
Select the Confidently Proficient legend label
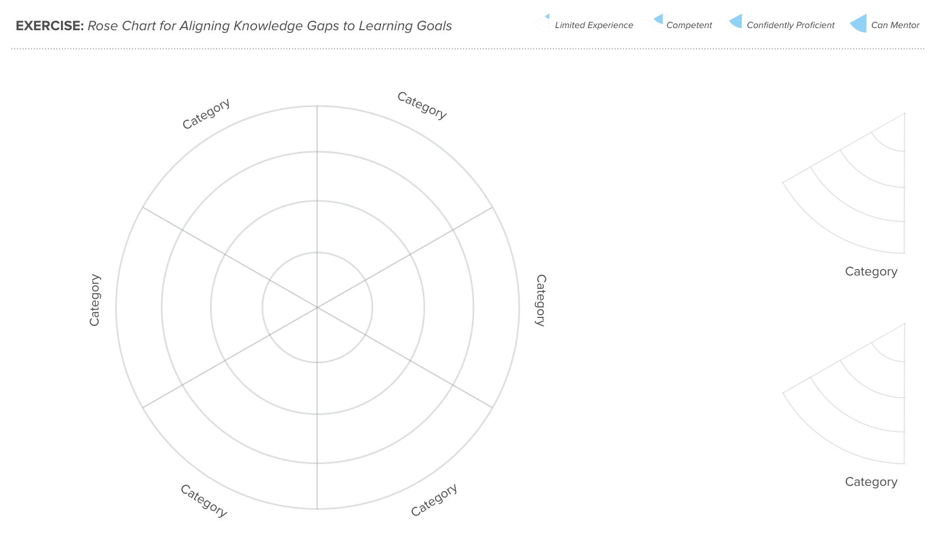(x=790, y=25)
